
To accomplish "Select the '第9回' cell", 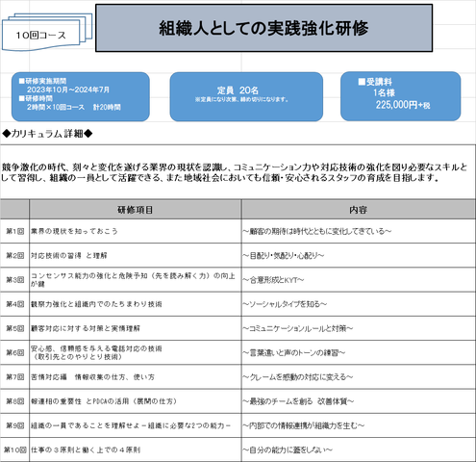I will (14, 425).
